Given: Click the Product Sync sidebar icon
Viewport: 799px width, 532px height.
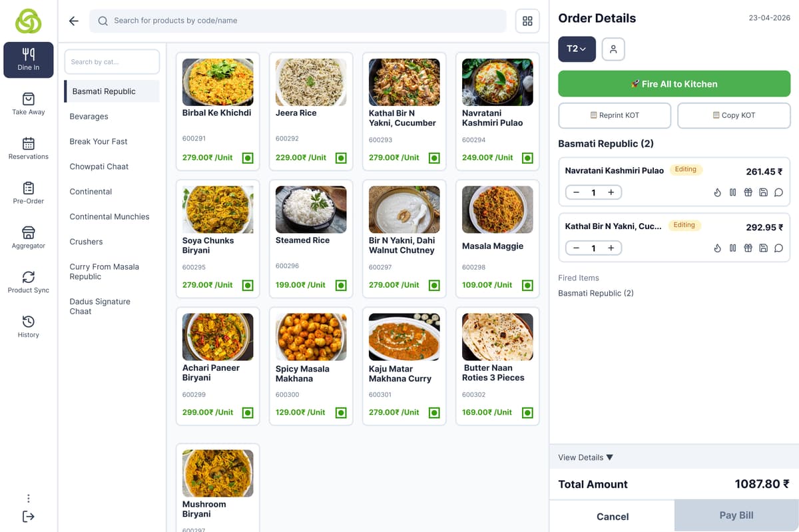Looking at the screenshot, I should point(29,282).
